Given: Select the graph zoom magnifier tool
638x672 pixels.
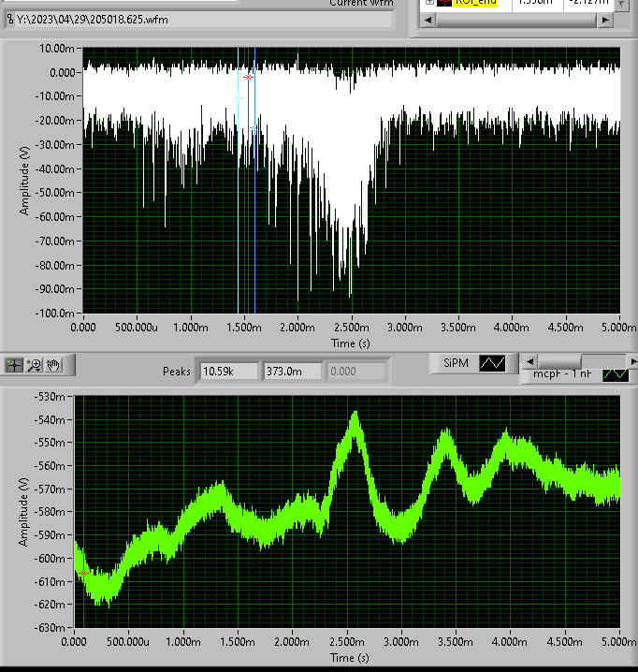Looking at the screenshot, I should tap(34, 365).
